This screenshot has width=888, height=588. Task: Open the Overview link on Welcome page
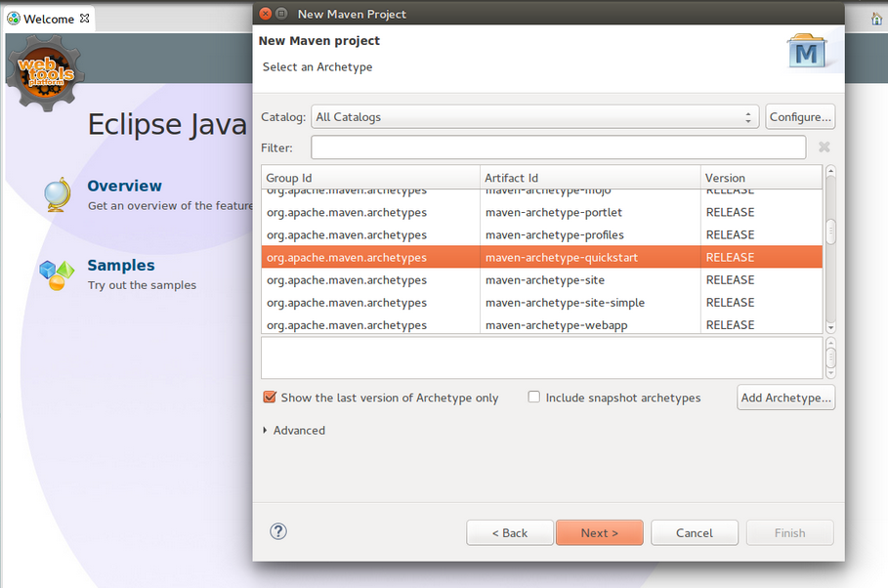coord(125,186)
